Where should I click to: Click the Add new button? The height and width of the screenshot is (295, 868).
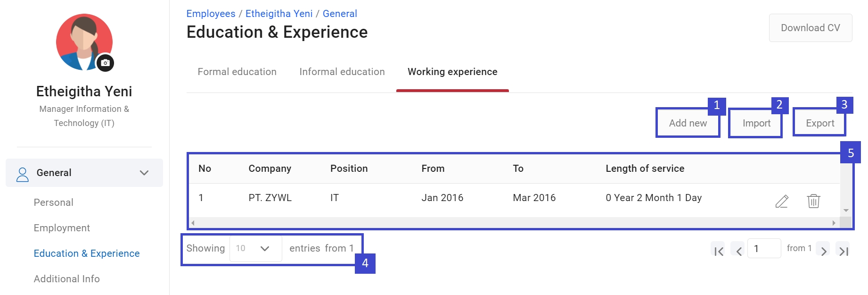688,123
